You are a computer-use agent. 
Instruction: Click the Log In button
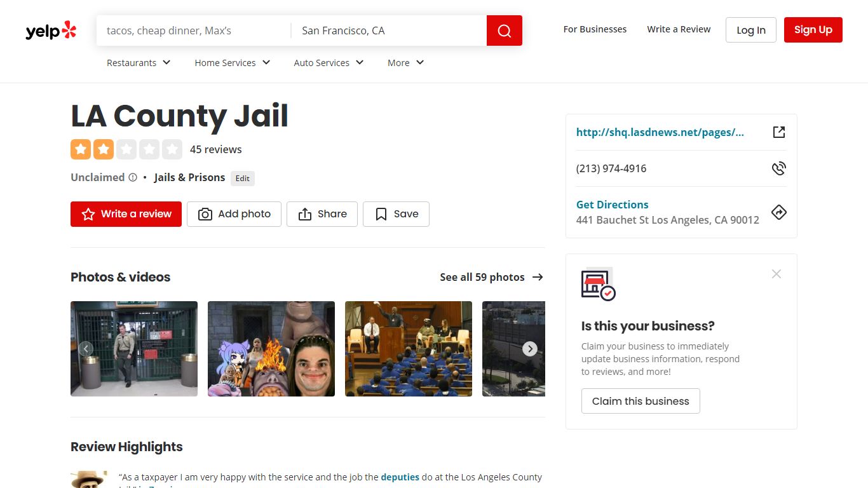pyautogui.click(x=751, y=30)
